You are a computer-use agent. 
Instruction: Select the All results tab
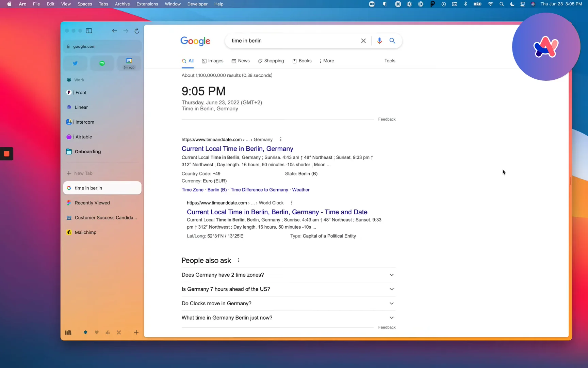point(188,61)
